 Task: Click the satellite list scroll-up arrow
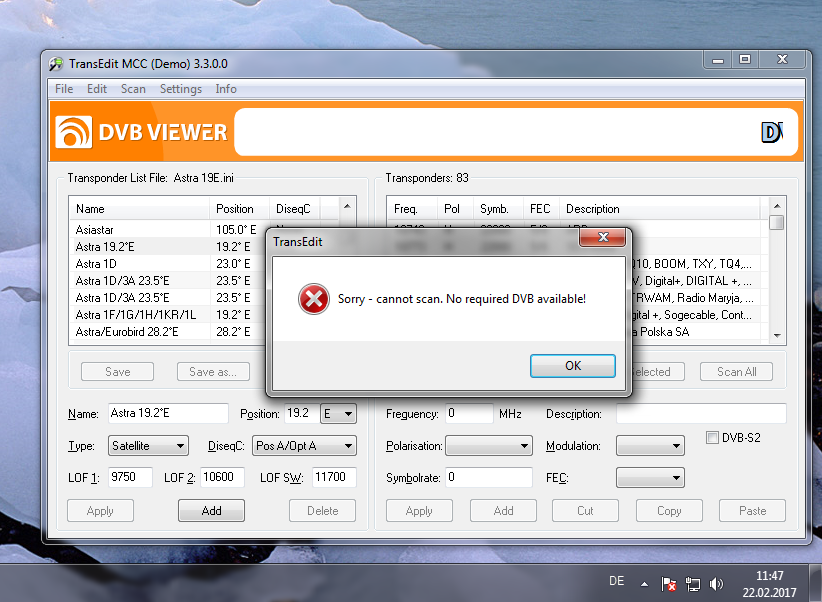click(x=347, y=206)
